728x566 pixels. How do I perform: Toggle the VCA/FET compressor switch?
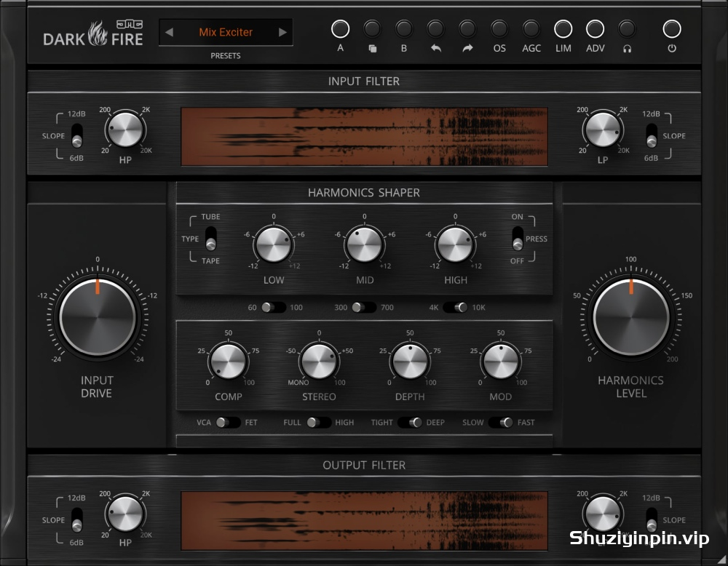(228, 422)
